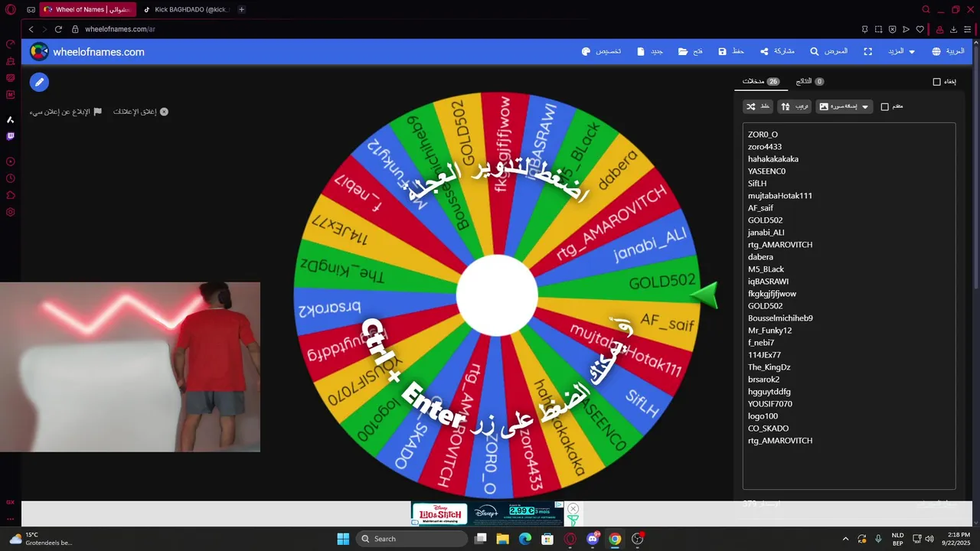Open the Opera menu logo

[10, 9]
